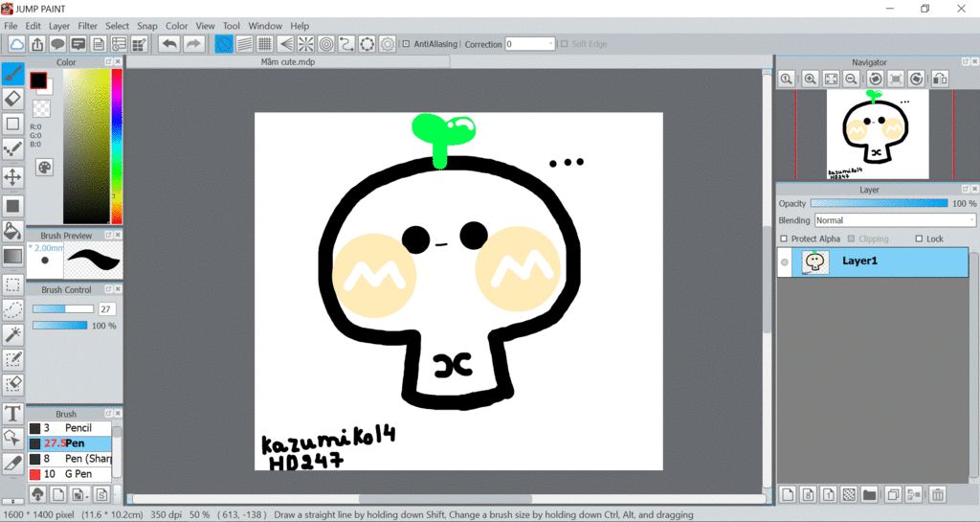Viewport: 980px width, 522px height.
Task: Toggle the layer Lock checkbox
Action: 919,238
